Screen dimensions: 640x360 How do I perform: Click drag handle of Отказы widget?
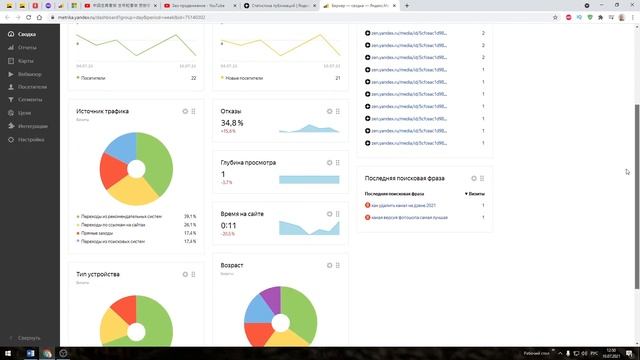point(338,111)
